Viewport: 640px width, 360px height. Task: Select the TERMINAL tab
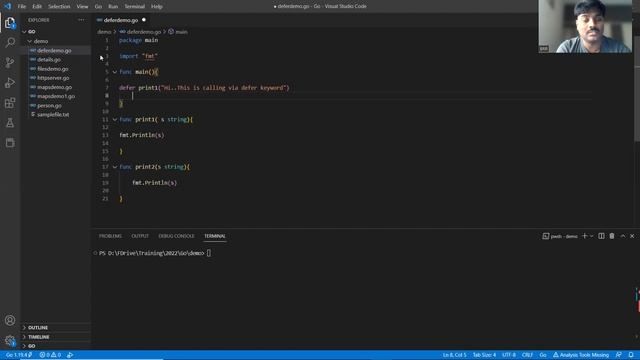tap(215, 236)
